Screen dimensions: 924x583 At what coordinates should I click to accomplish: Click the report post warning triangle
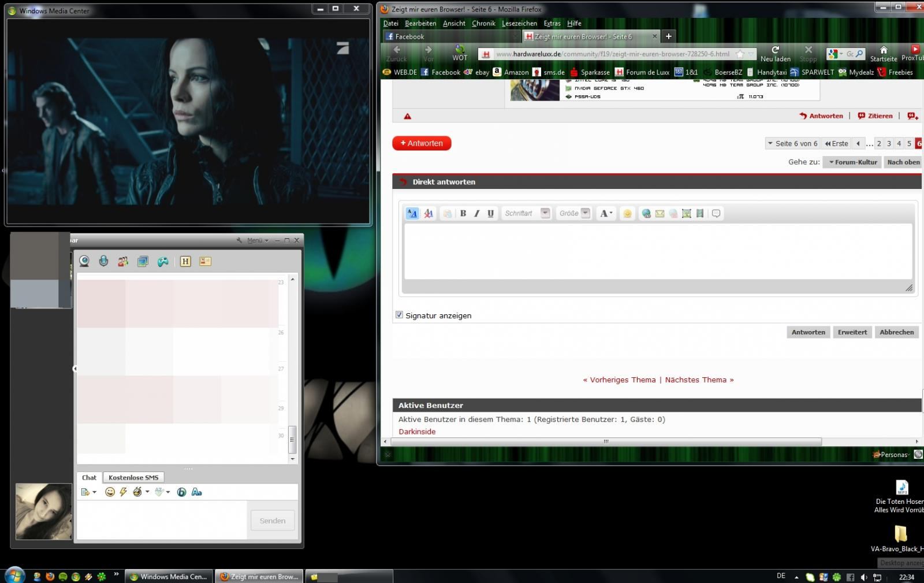click(x=407, y=116)
